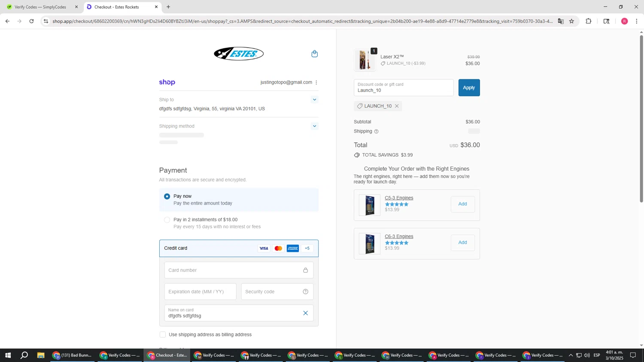Open the browser side panel icon
This screenshot has height=362, width=644.
coord(607,21)
